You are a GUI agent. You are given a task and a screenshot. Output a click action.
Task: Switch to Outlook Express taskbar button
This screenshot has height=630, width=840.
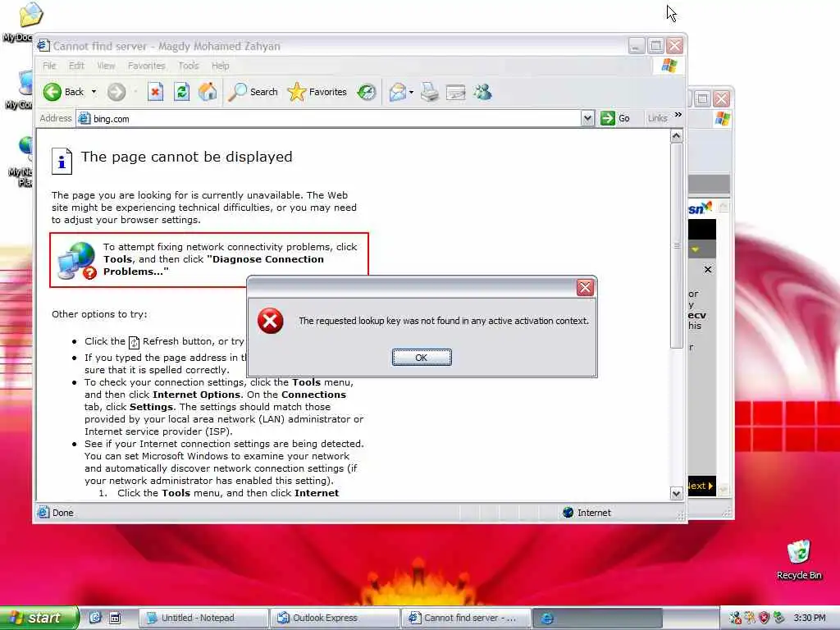335,618
